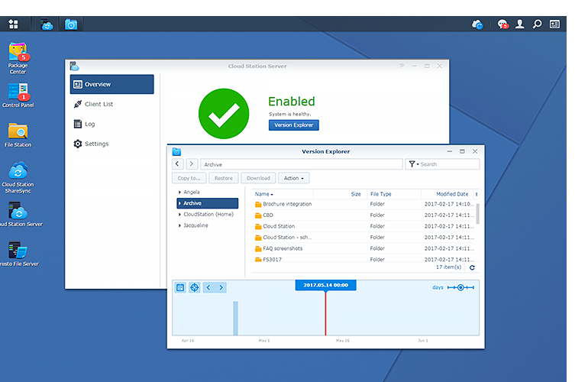Select the FAQ screenshots folder row
The height and width of the screenshot is (382, 588).
click(283, 248)
